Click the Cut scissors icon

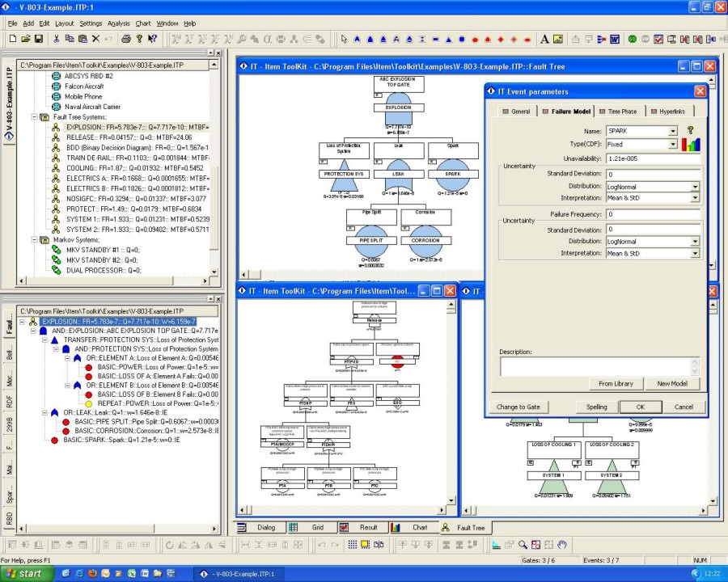click(56, 39)
